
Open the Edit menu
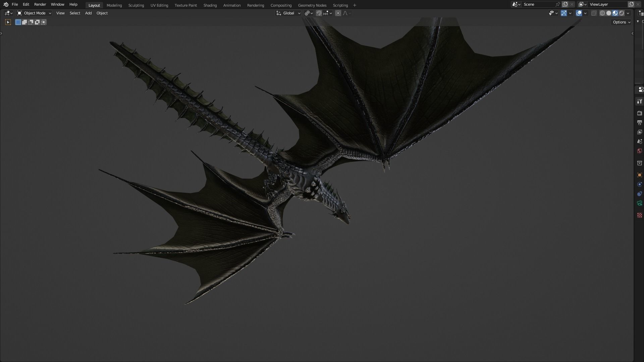coord(26,4)
